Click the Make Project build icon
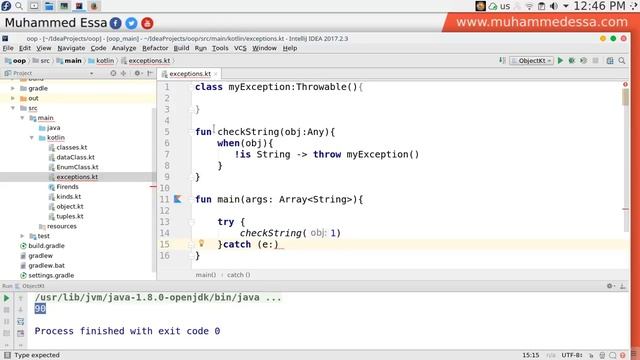This screenshot has height=360, width=640. pyautogui.click(x=502, y=60)
